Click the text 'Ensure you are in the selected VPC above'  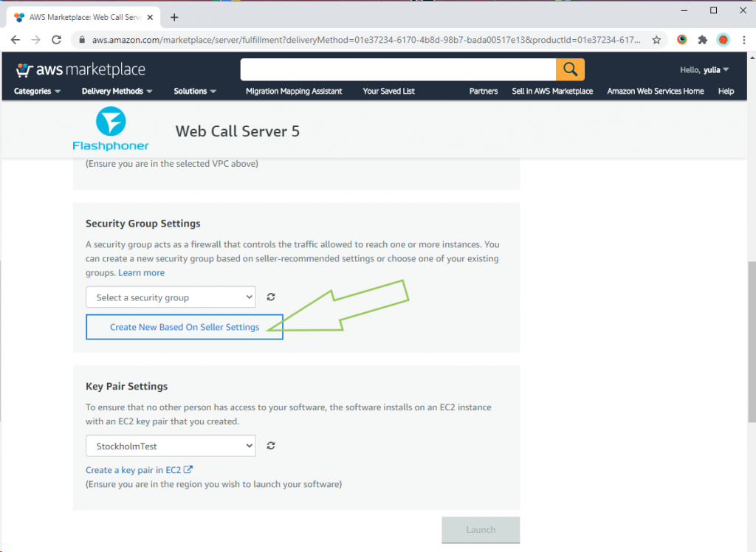click(171, 164)
